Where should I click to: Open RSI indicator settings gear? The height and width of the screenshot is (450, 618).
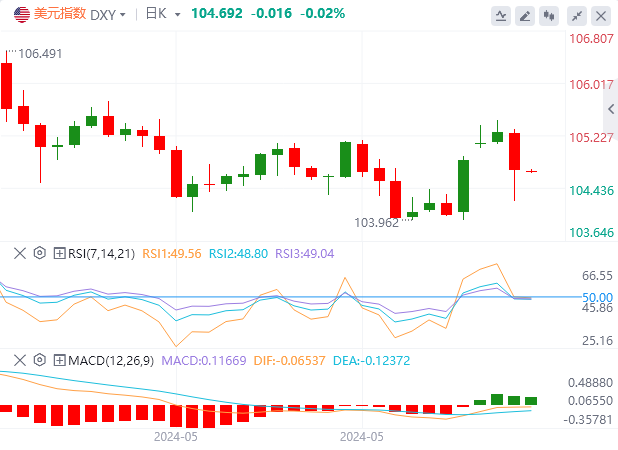pyautogui.click(x=40, y=253)
